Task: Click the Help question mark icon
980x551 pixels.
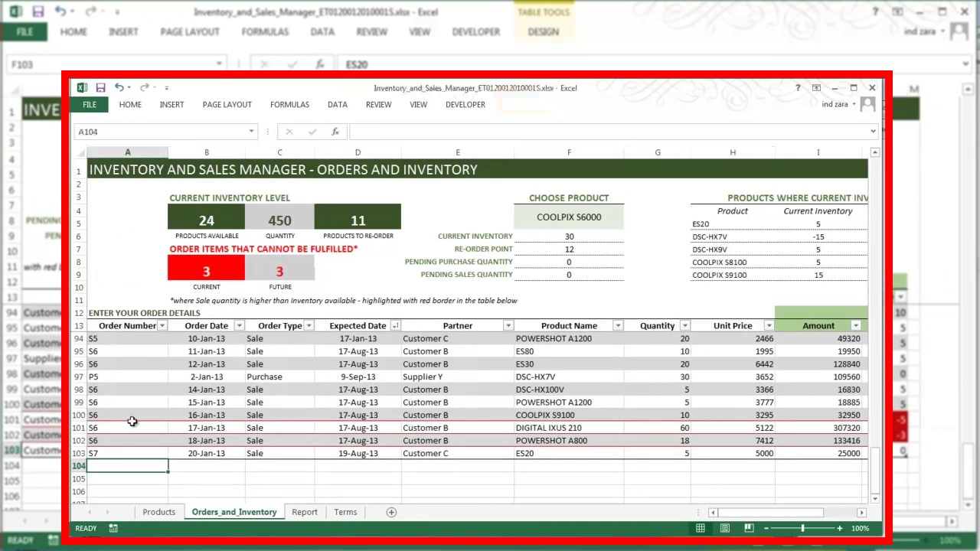Action: pyautogui.click(x=797, y=88)
